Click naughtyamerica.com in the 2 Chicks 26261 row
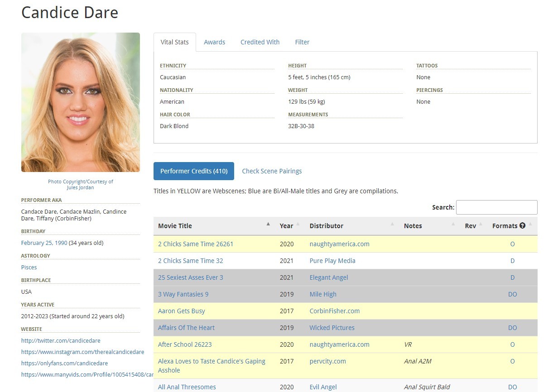553x392 pixels. point(340,244)
